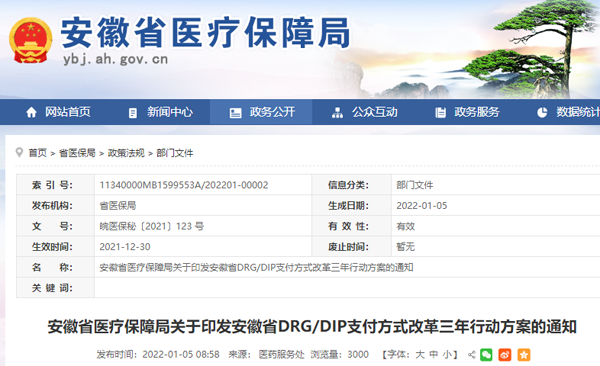Click the 发布机构 label
The image size is (600, 366).
point(52,206)
